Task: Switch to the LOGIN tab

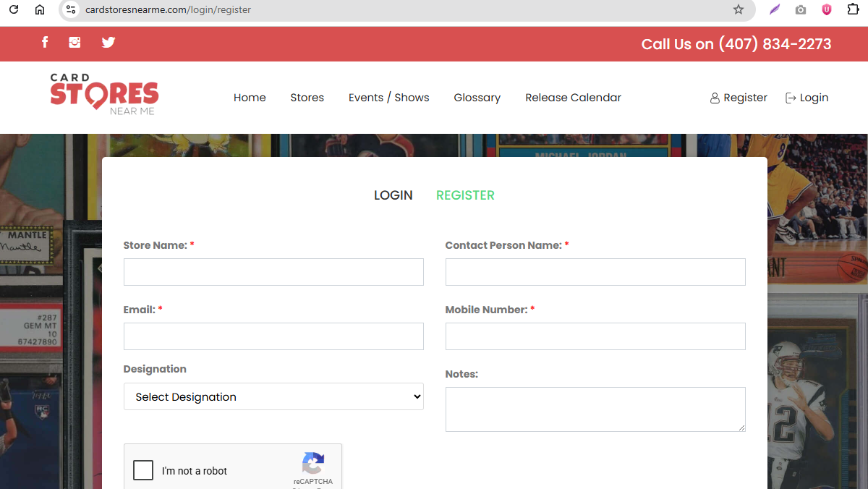Action: [x=393, y=195]
